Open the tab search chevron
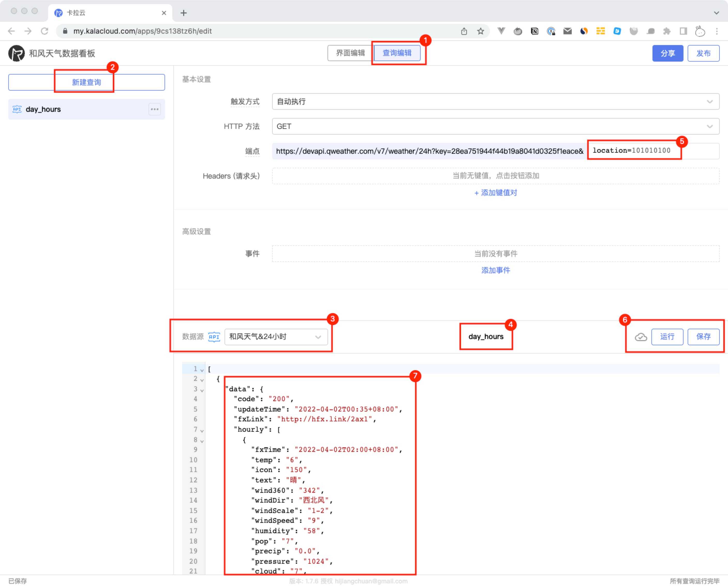This screenshot has width=728, height=587. (x=716, y=13)
